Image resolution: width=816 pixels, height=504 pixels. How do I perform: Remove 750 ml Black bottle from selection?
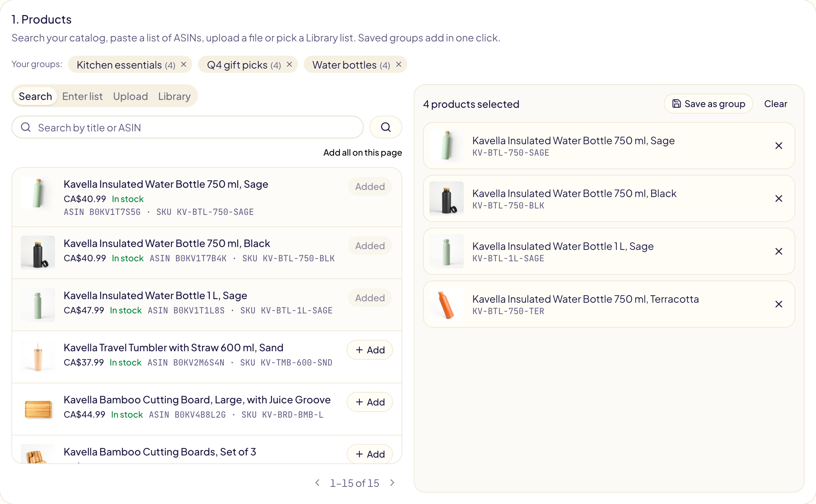[x=779, y=198]
